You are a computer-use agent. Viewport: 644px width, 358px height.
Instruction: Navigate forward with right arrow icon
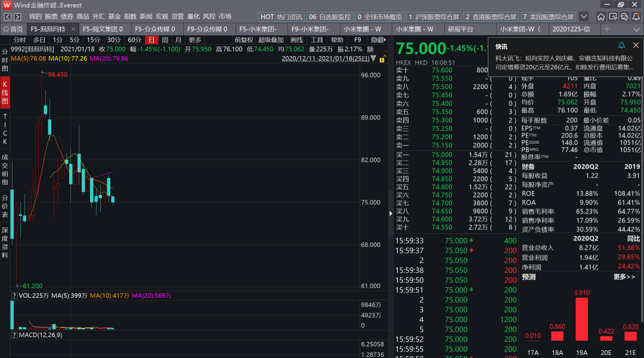point(17,17)
